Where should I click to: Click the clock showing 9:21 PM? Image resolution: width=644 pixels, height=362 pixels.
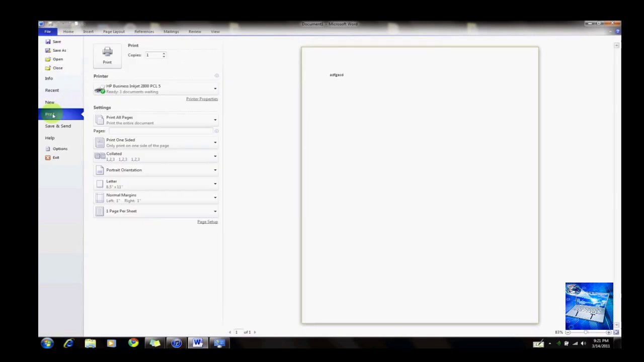pyautogui.click(x=601, y=341)
